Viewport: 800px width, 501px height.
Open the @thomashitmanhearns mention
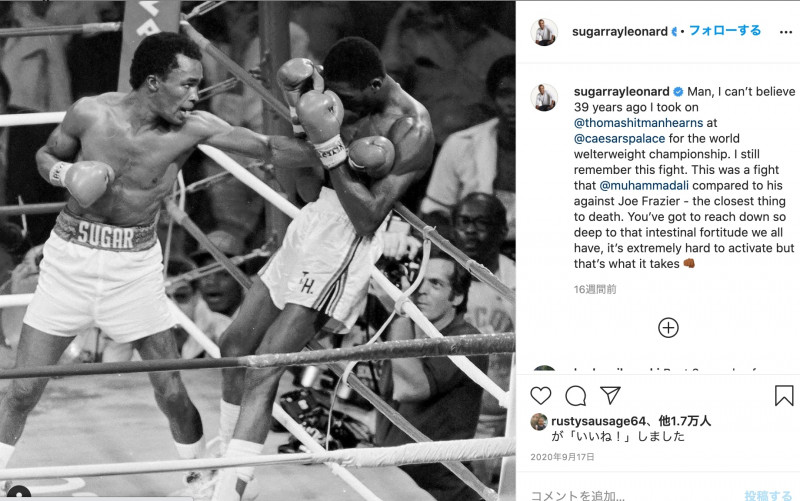[638, 123]
